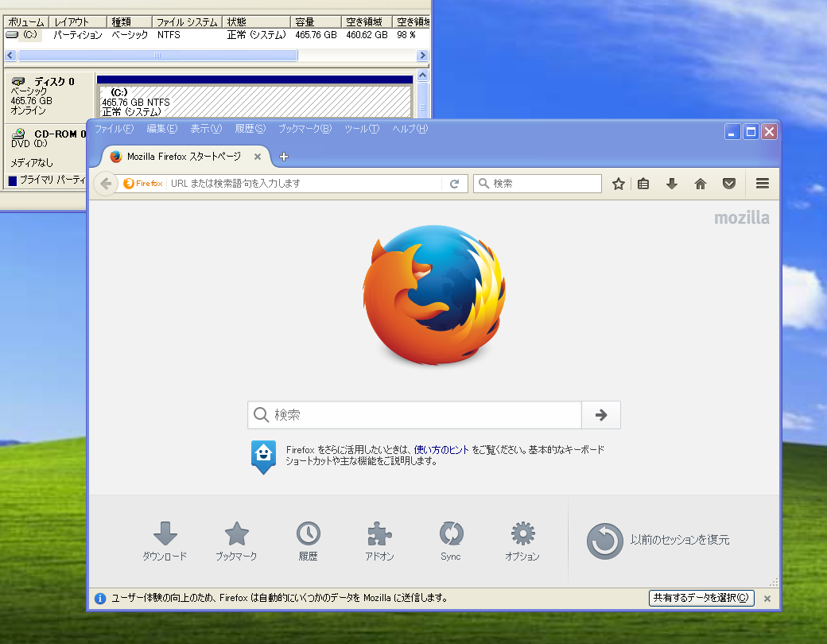Select Mozilla Firefox スタートページ tab

[x=184, y=157]
